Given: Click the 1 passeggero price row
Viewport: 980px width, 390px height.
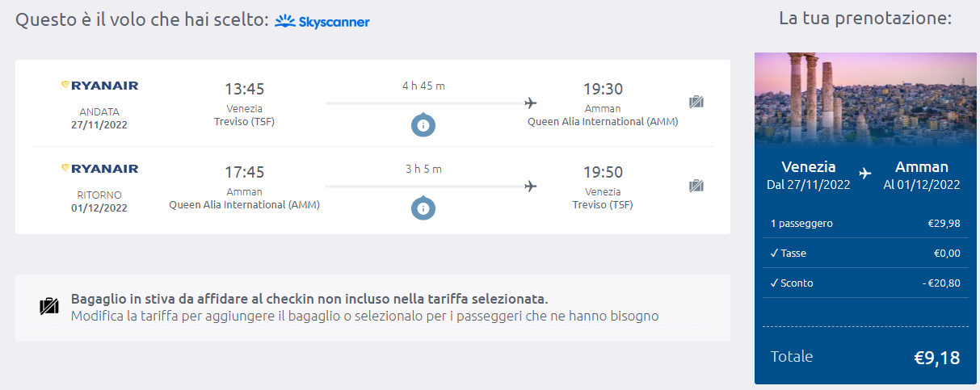Looking at the screenshot, I should pyautogui.click(x=865, y=224).
